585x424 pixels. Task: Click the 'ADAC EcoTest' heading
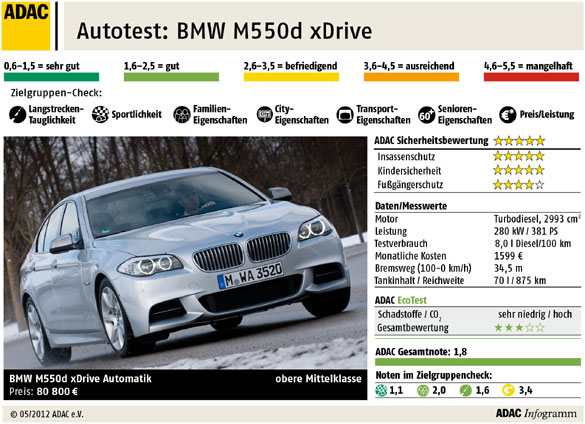coord(401,300)
